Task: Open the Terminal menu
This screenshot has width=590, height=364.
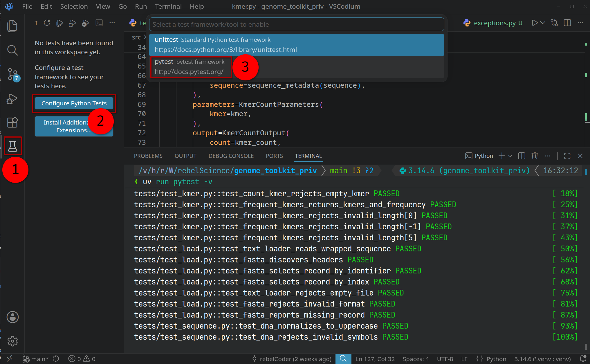Action: [168, 6]
